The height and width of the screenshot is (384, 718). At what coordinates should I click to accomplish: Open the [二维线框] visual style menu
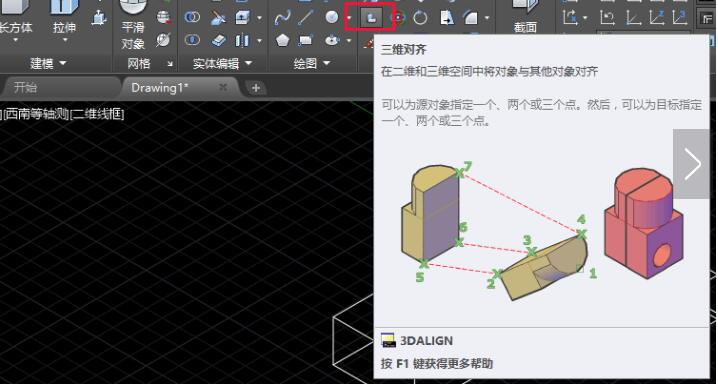point(97,114)
